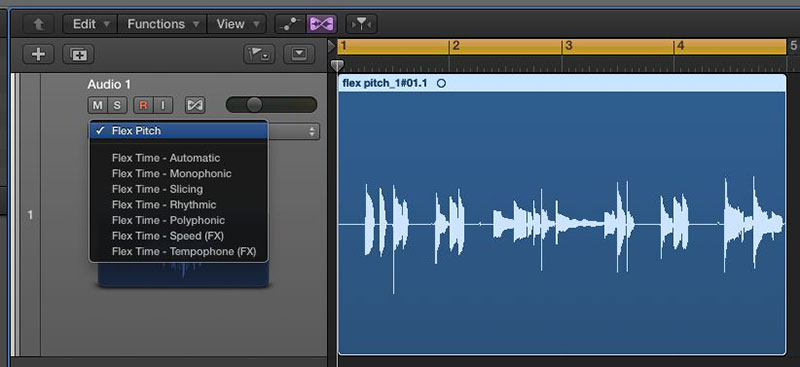Click the Catch Playhead button

coord(361,24)
